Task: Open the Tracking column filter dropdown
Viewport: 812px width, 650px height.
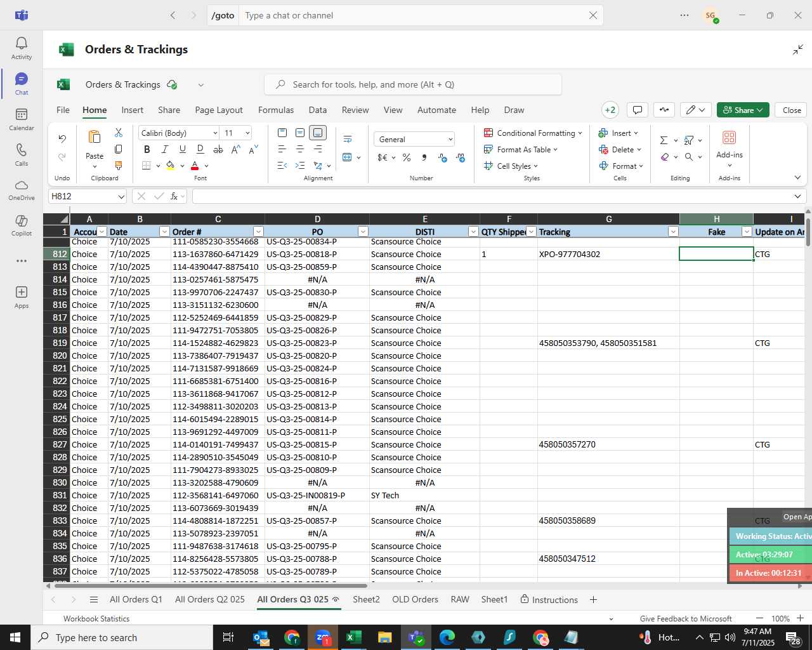Action: click(673, 232)
